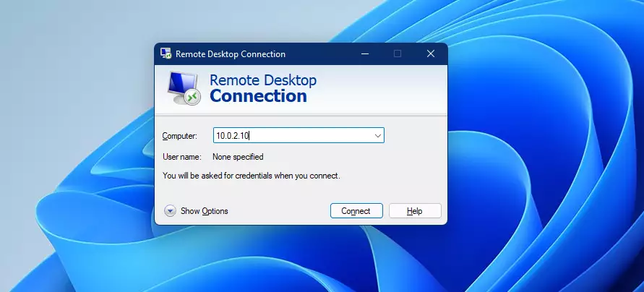Image resolution: width=644 pixels, height=292 pixels.
Task: Click the 'None specified' user name text
Action: pos(238,157)
